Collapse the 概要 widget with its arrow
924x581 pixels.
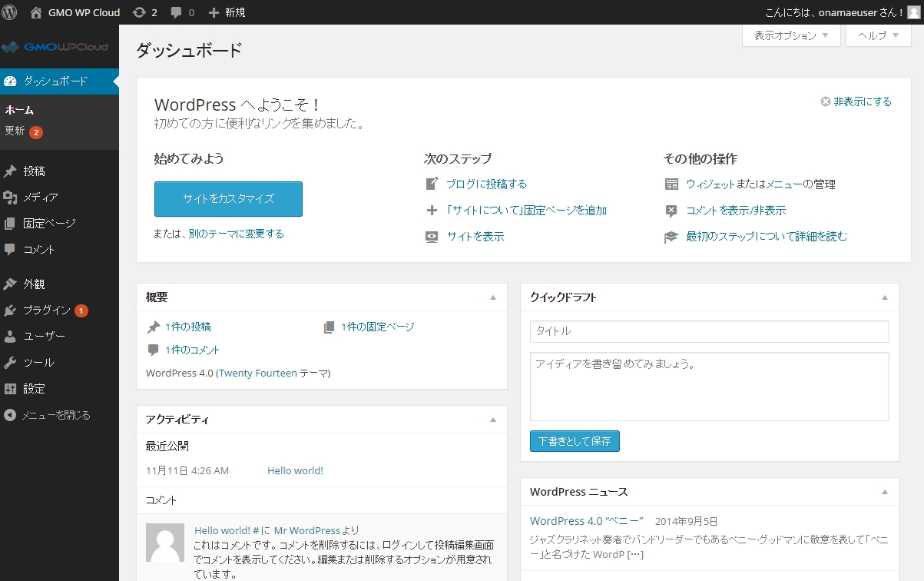(x=493, y=297)
